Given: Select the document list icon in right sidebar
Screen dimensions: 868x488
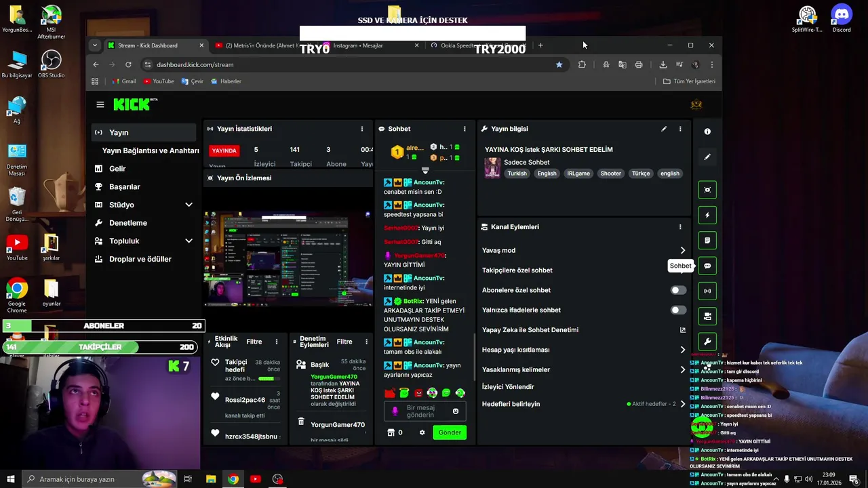Looking at the screenshot, I should click(707, 241).
